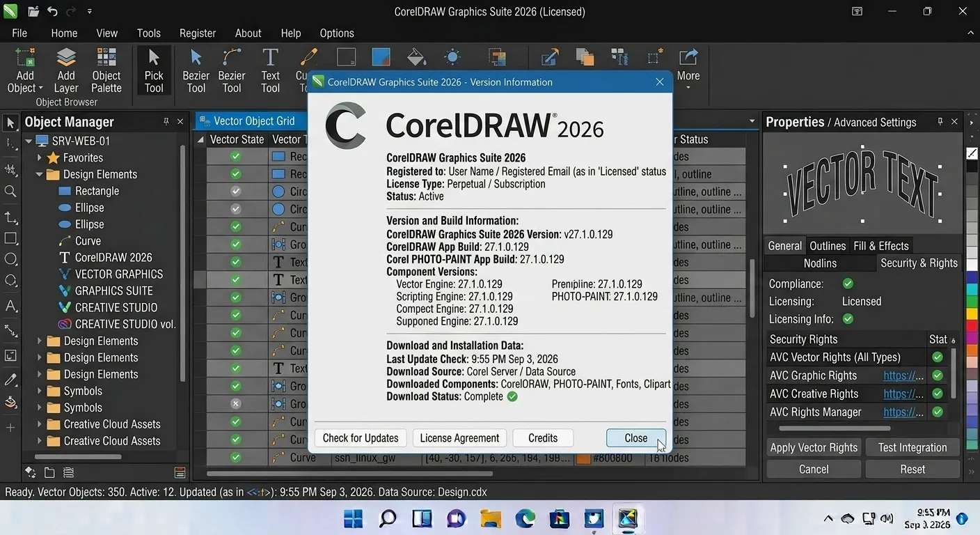Select the Pick Tool
Screen dimensions: 980x535
[154, 70]
